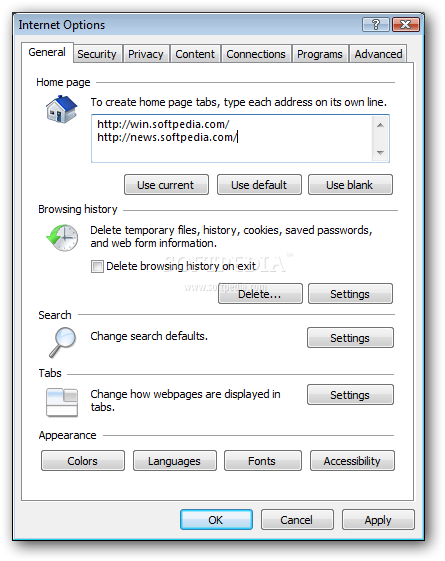Click the home page box down arrow
The image size is (445, 561).
(380, 153)
